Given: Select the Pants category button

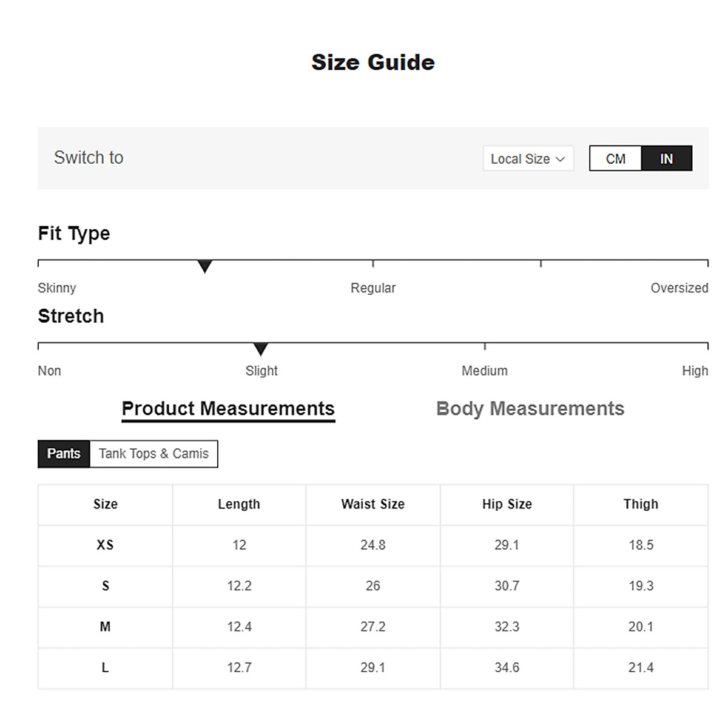Looking at the screenshot, I should (64, 454).
